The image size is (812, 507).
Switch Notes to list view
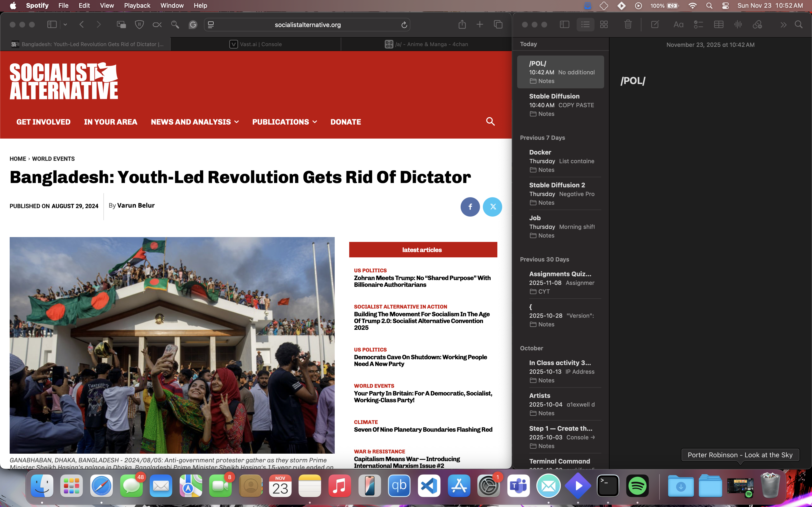click(x=585, y=24)
